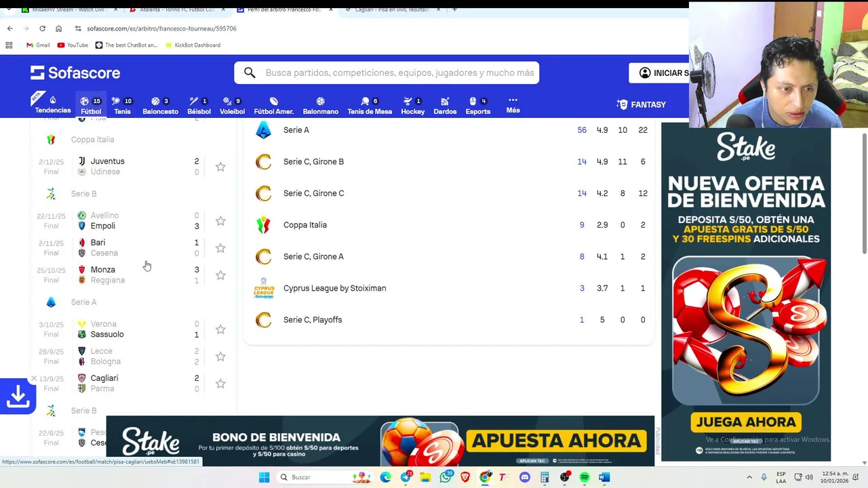Go back with the browser back arrow
The height and width of the screenshot is (488, 868).
[9, 28]
